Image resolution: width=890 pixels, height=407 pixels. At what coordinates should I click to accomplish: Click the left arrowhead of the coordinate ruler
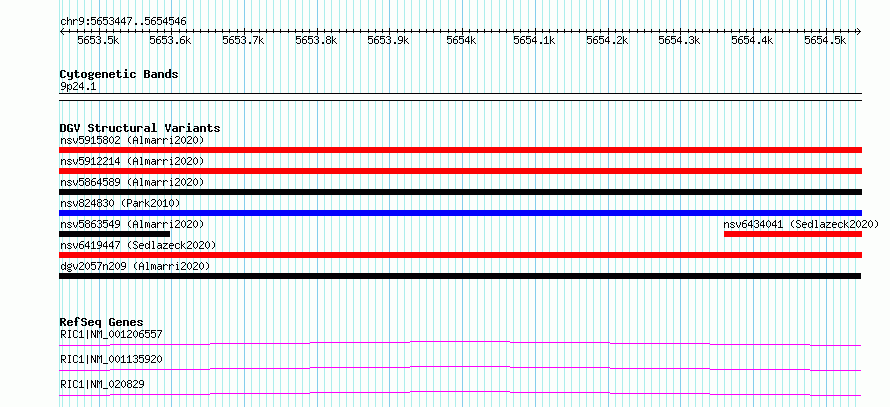tap(62, 31)
